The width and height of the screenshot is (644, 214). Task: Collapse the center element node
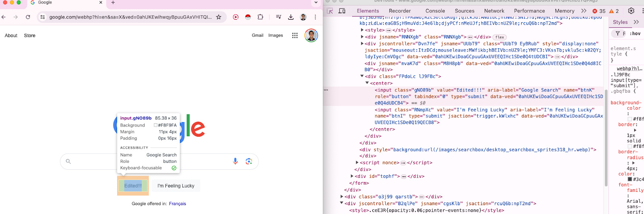(367, 83)
